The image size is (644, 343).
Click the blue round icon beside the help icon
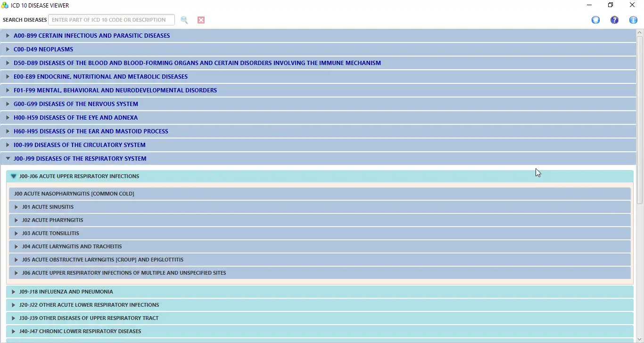tap(595, 20)
